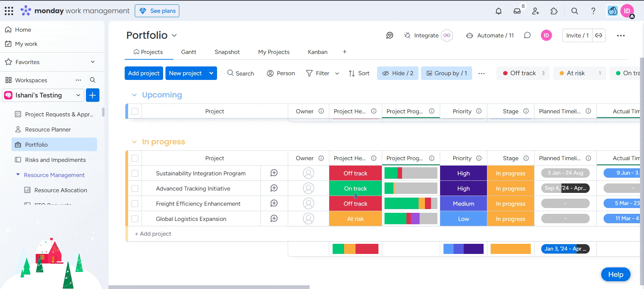Click the Help button
The height and width of the screenshot is (289, 644).
click(616, 274)
